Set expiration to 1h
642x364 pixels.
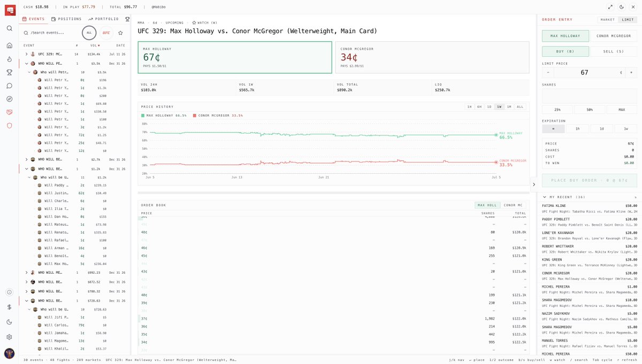tap(577, 128)
